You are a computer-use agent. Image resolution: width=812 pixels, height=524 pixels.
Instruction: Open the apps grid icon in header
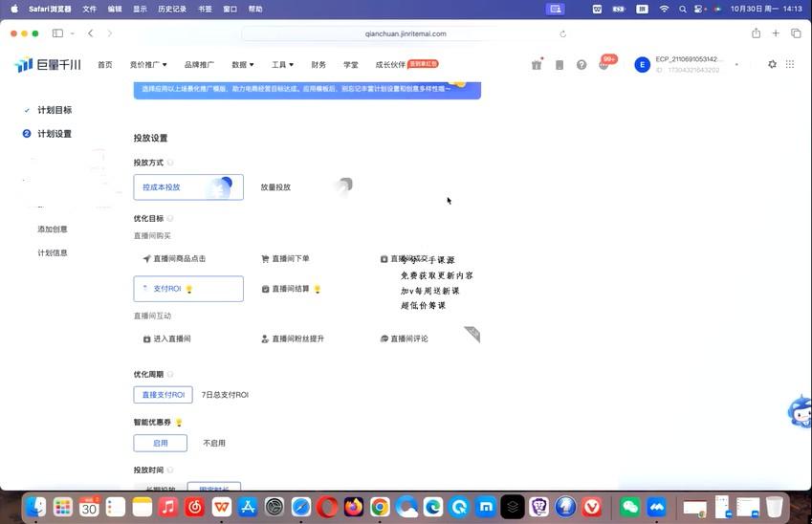point(790,65)
